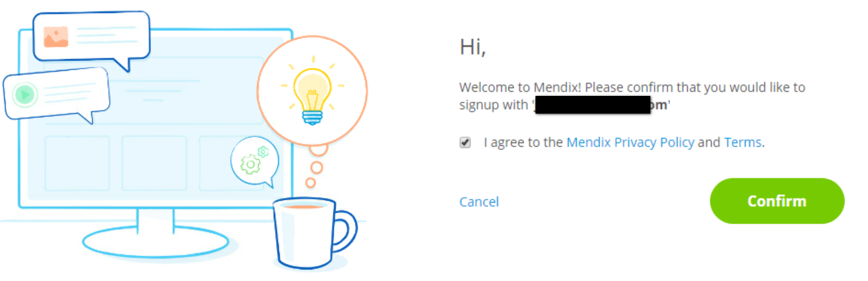Uncheck the agree to Privacy Policy checkbox
Image resolution: width=868 pixels, height=281 pixels.
click(465, 143)
